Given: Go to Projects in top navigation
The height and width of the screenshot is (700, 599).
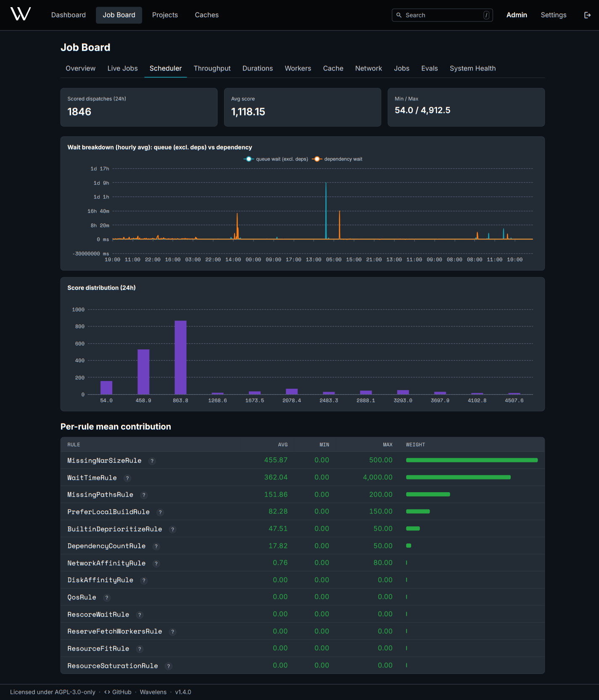Looking at the screenshot, I should click(165, 15).
